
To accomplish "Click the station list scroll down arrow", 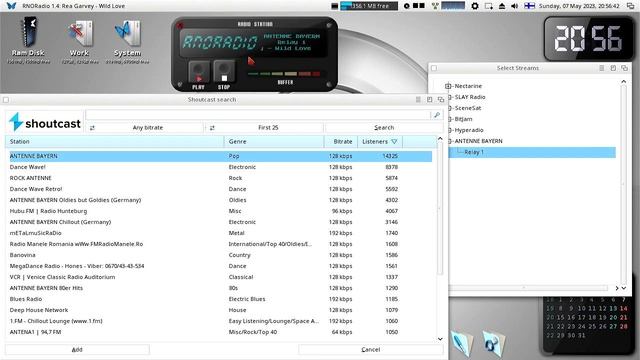I will coord(440,339).
